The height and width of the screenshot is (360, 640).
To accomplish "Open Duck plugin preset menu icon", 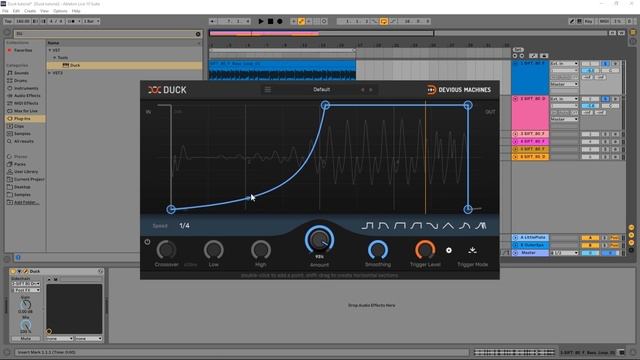I will [x=268, y=89].
